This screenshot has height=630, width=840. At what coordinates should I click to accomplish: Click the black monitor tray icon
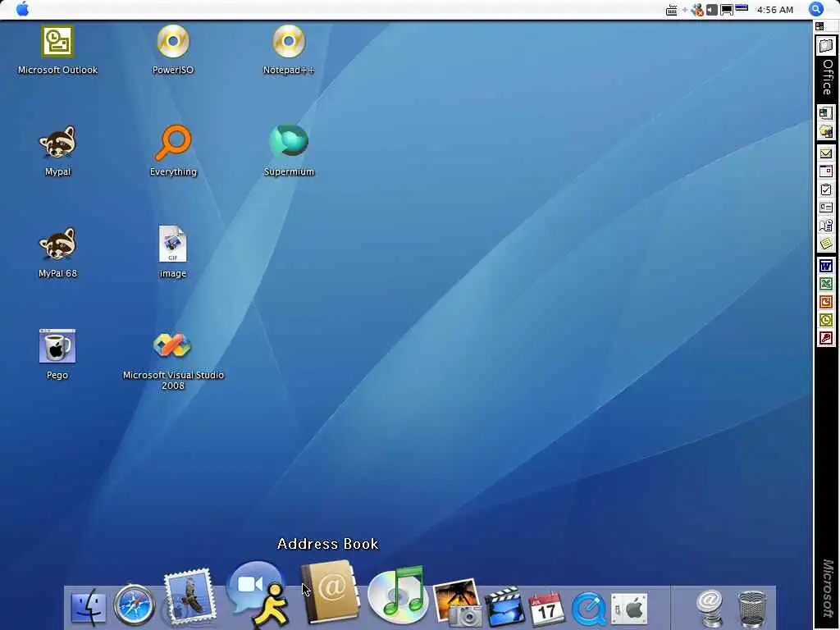pos(727,10)
